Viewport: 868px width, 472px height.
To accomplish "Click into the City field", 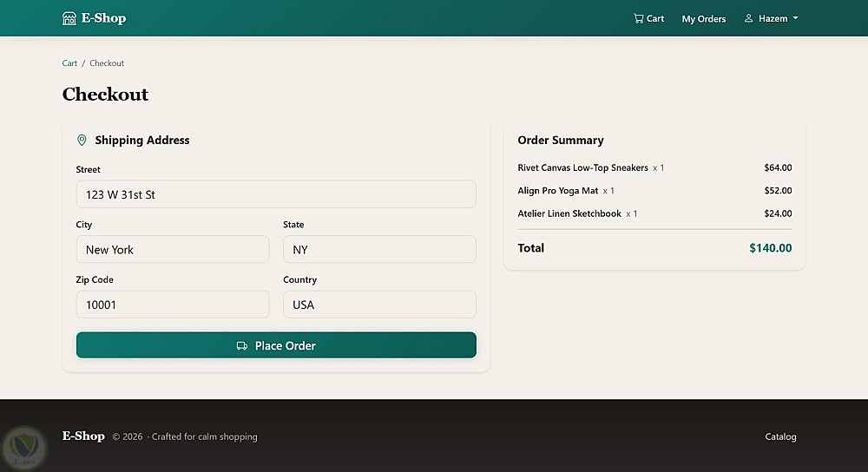I will 173,249.
